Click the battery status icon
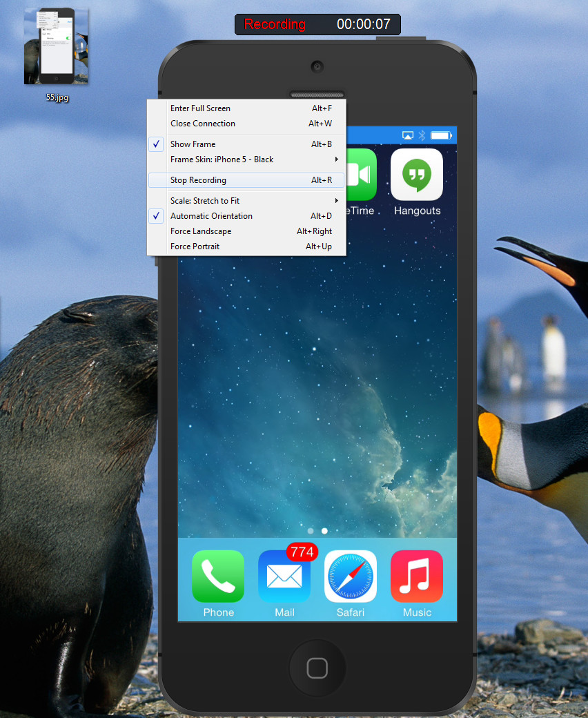588x718 pixels. (x=440, y=135)
